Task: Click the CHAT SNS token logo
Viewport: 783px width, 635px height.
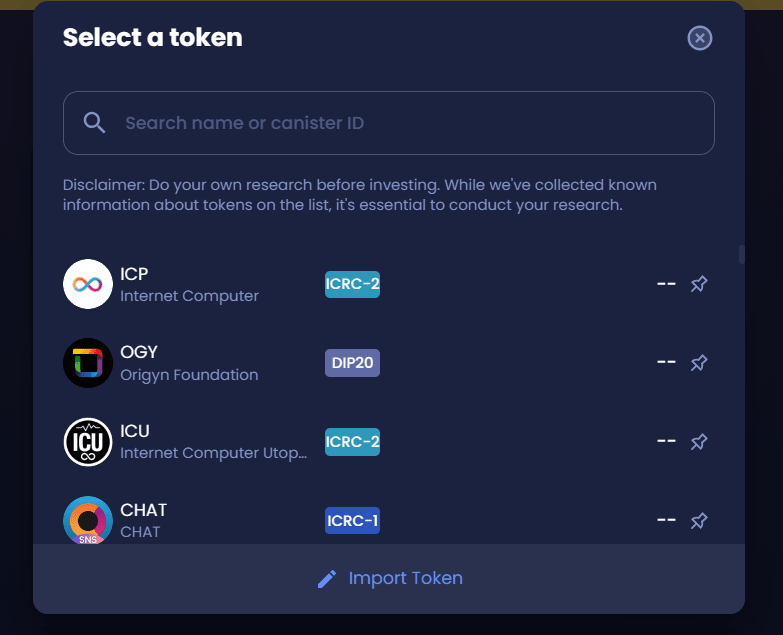Action: click(88, 520)
